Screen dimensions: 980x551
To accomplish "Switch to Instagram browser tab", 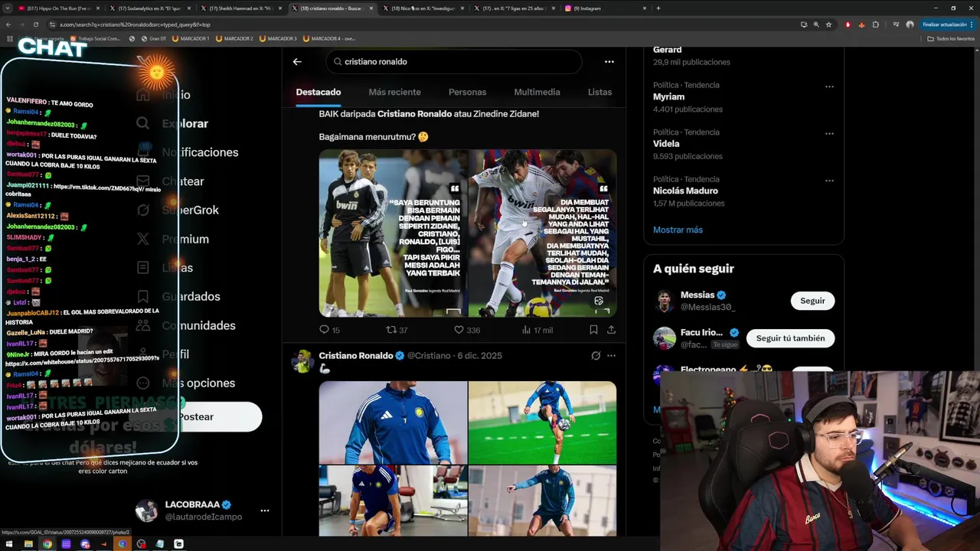I will [x=605, y=8].
